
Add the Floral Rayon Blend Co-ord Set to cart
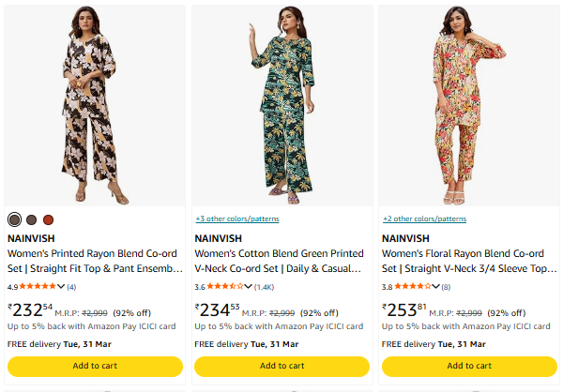469,366
